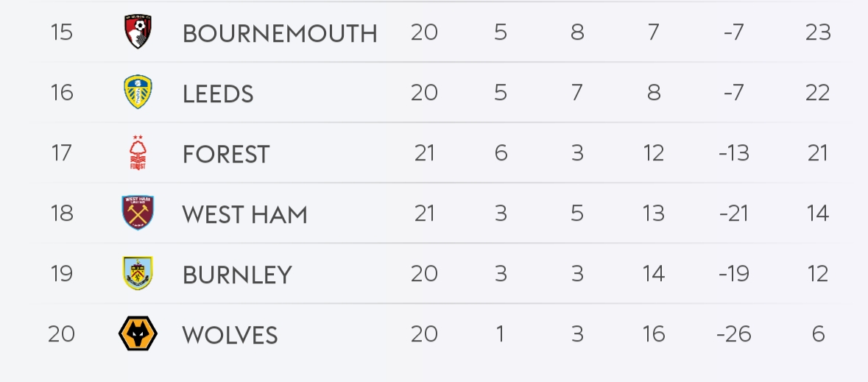
Task: Click the Wolves wolf-head crest
Action: pyautogui.click(x=138, y=334)
